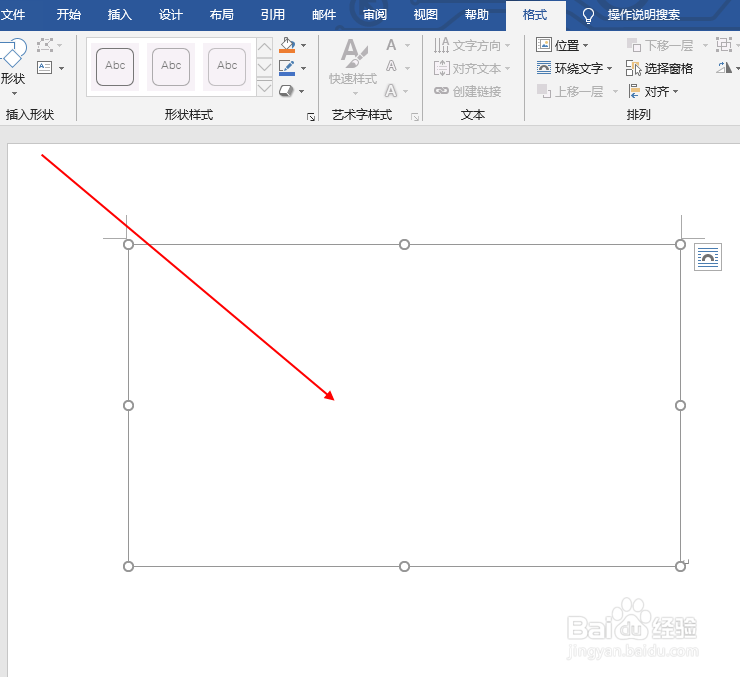Open the 审阅 tab
Image resolution: width=740 pixels, height=677 pixels.
pyautogui.click(x=375, y=15)
